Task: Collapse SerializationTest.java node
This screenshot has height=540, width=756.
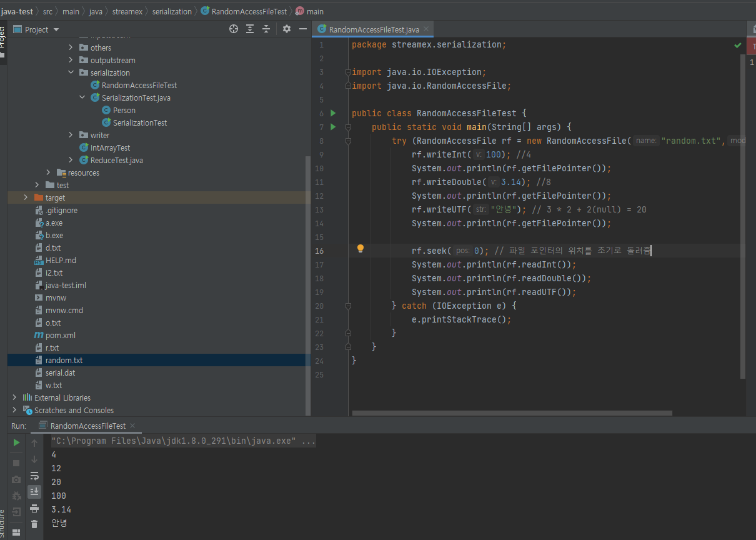Action: click(x=82, y=97)
